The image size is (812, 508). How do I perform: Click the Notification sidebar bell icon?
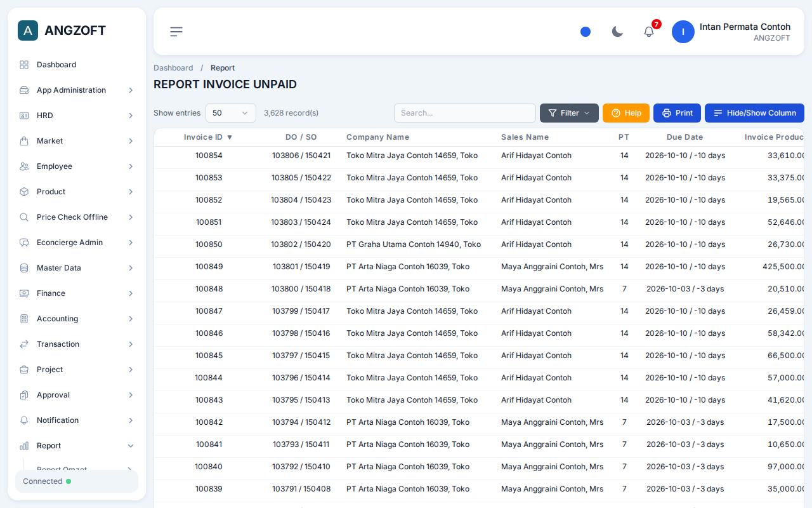24,420
